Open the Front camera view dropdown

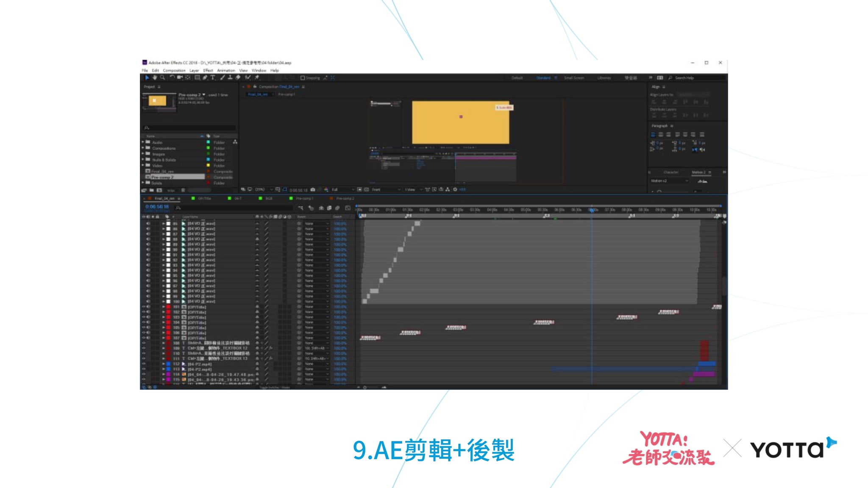[386, 190]
